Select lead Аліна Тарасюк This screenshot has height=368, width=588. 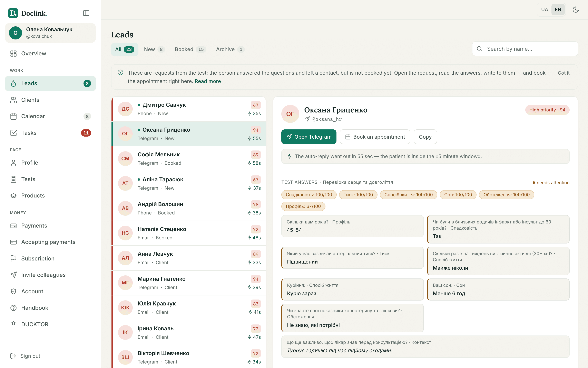189,184
